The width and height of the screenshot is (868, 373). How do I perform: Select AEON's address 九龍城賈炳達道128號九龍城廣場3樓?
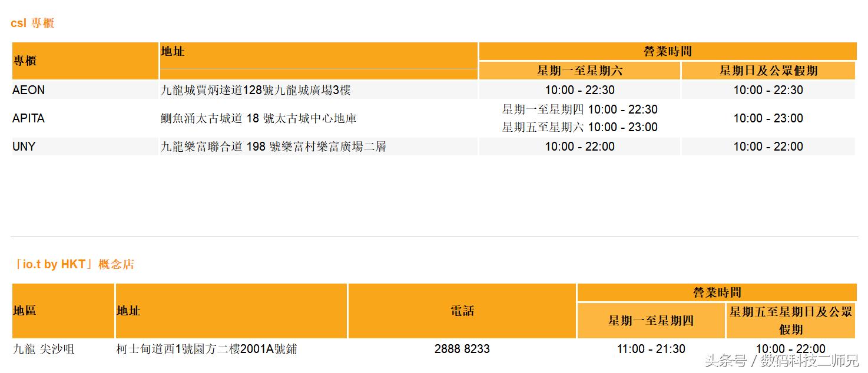(x=247, y=90)
